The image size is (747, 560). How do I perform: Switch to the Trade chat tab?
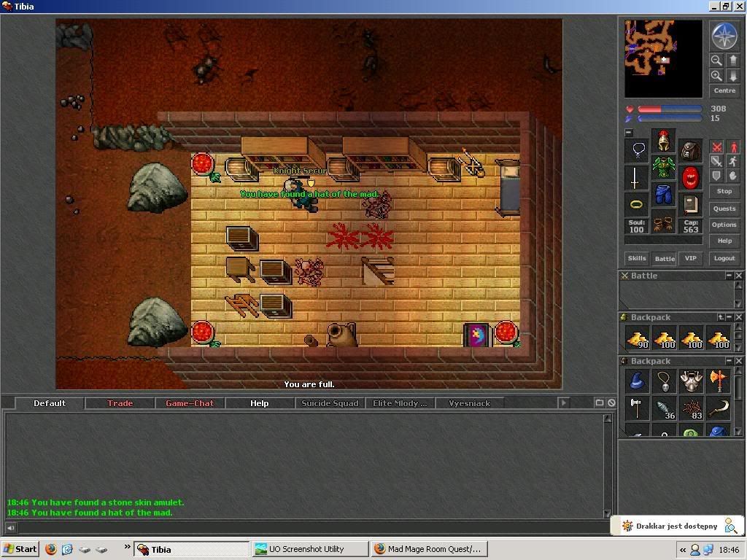point(120,403)
